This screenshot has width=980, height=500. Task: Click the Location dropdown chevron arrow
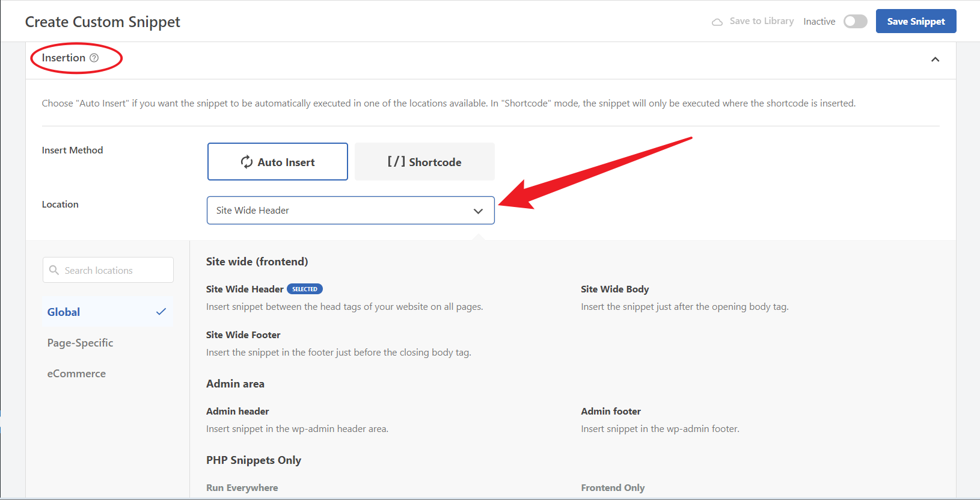pos(478,211)
